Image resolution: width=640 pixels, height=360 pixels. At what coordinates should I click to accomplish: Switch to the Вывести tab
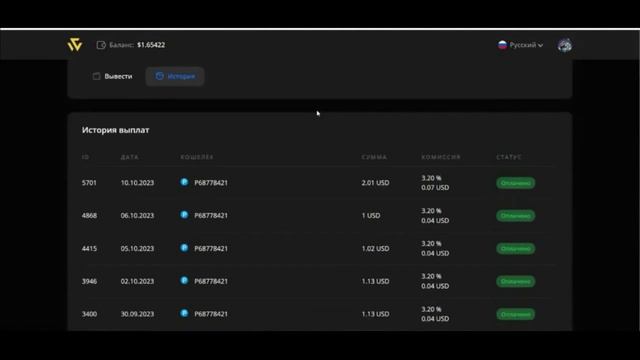point(113,76)
